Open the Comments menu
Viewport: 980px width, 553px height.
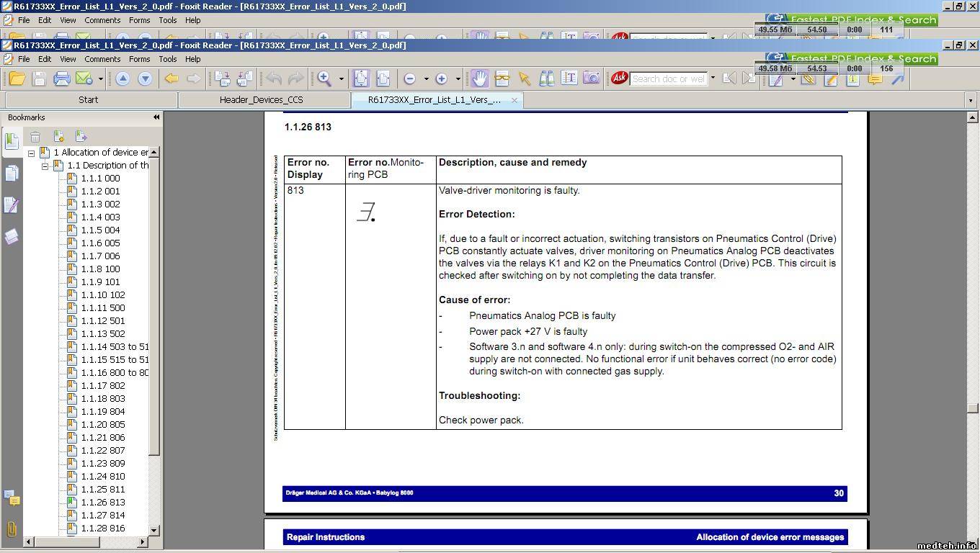point(102,59)
